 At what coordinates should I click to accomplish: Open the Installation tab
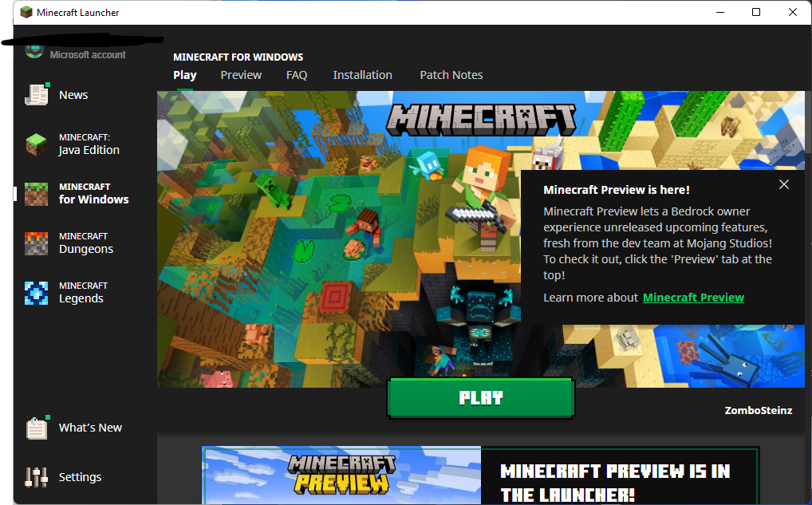click(362, 75)
